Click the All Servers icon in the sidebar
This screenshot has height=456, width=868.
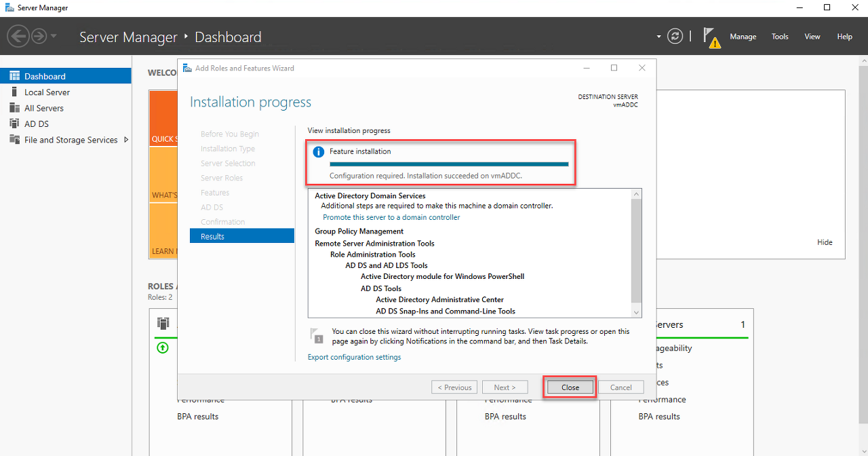(14, 108)
